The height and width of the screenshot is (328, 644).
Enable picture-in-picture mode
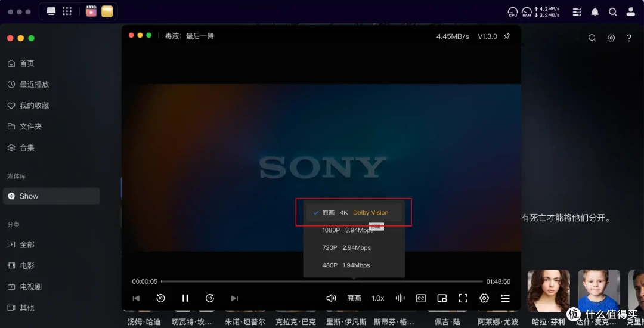click(442, 298)
